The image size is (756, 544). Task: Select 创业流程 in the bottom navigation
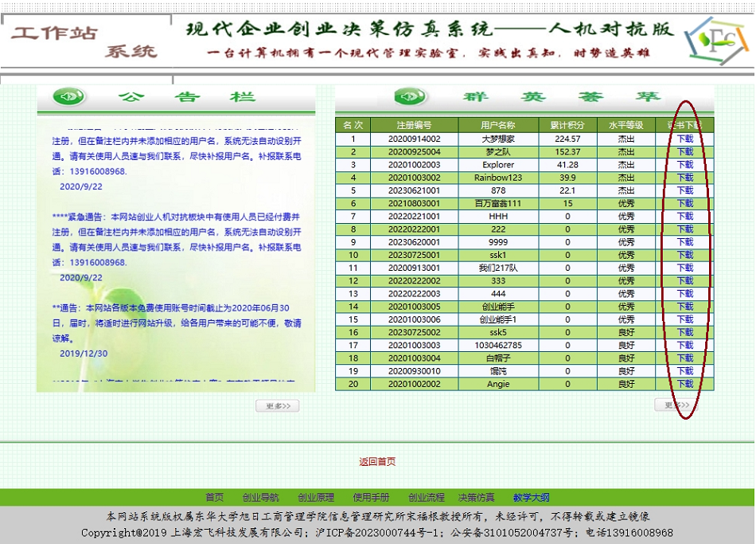[427, 497]
